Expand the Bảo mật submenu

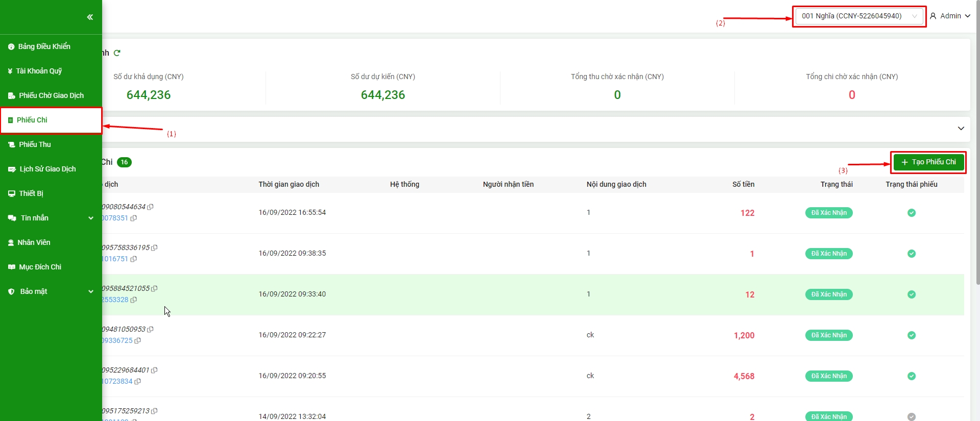[91, 291]
